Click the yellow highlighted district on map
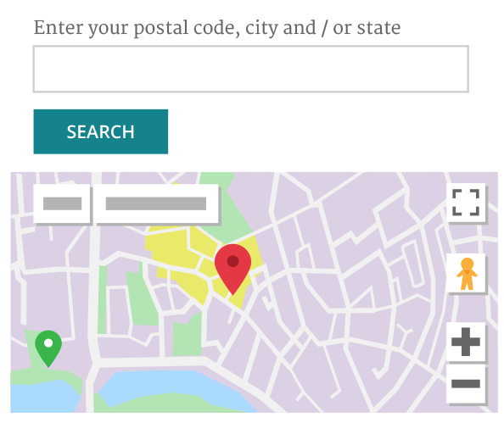 180,253
